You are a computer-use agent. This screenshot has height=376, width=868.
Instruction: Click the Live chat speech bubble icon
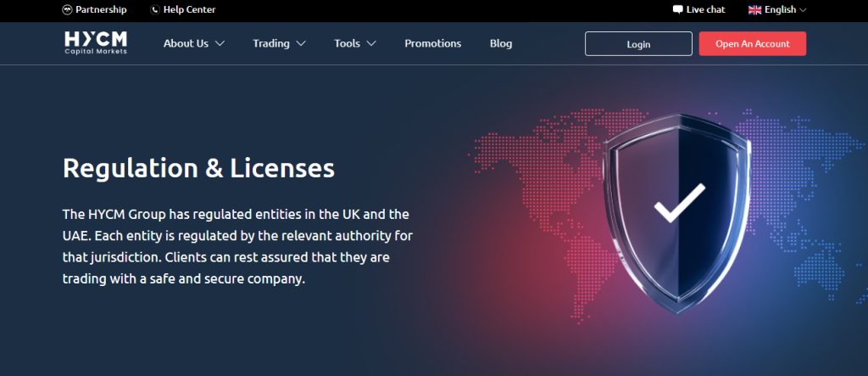[677, 10]
